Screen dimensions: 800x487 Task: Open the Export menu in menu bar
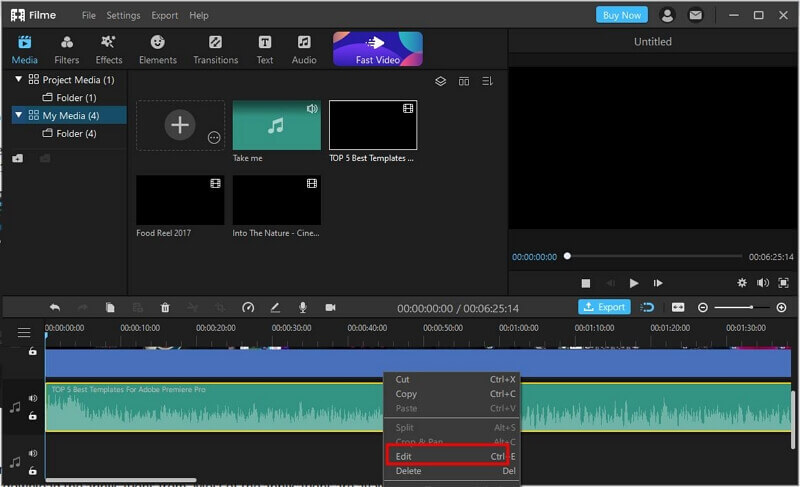164,15
